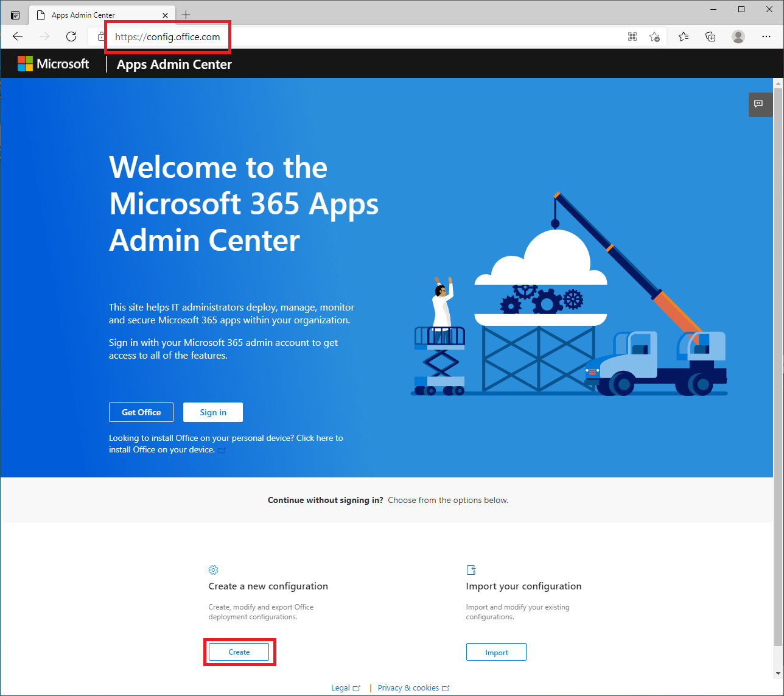The image size is (784, 696).
Task: Click the QR code icon in address bar
Action: coord(632,37)
